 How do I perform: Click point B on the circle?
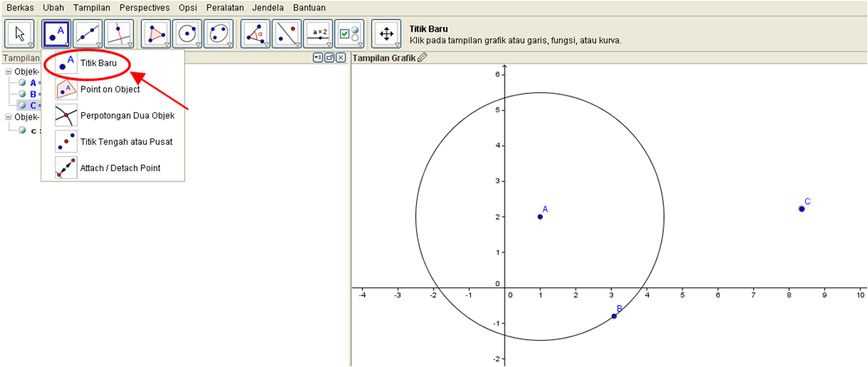tap(614, 316)
